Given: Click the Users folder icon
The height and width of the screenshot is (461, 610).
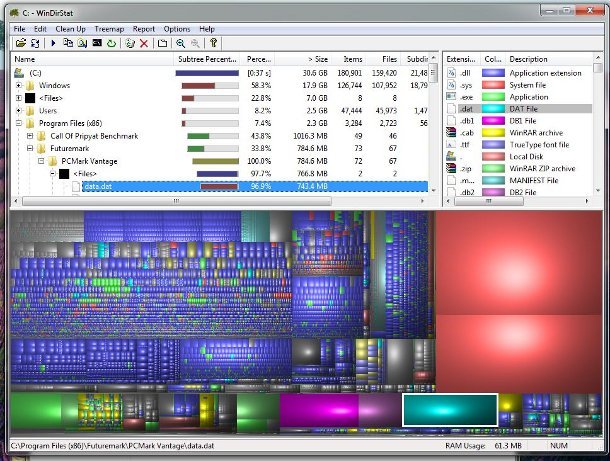Looking at the screenshot, I should [x=30, y=111].
